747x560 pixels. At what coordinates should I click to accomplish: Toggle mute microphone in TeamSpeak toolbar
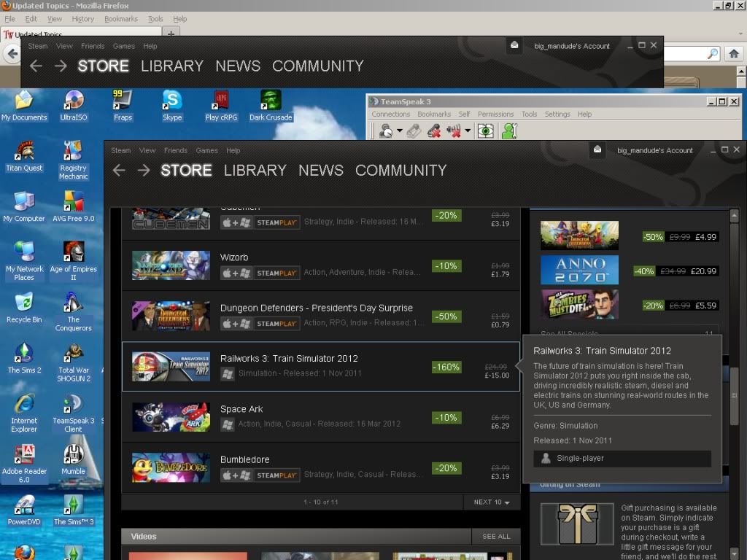coord(434,131)
